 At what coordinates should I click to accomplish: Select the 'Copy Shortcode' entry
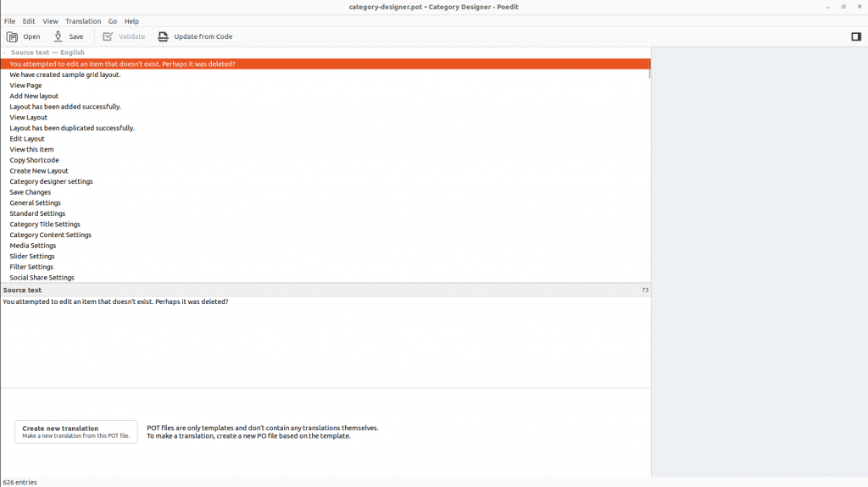coord(34,160)
